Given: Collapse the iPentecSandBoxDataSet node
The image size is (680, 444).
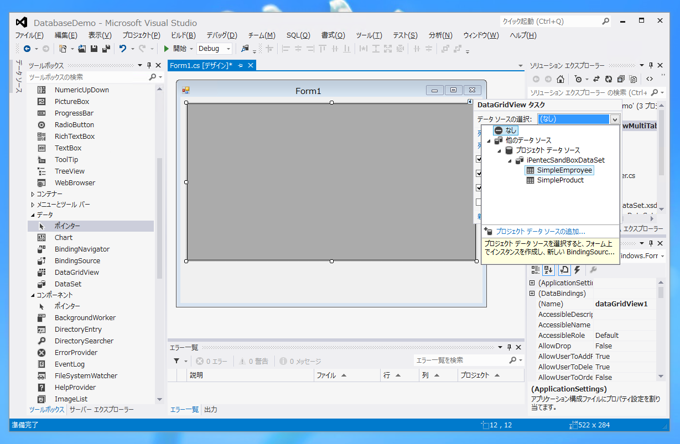Looking at the screenshot, I should click(x=510, y=160).
